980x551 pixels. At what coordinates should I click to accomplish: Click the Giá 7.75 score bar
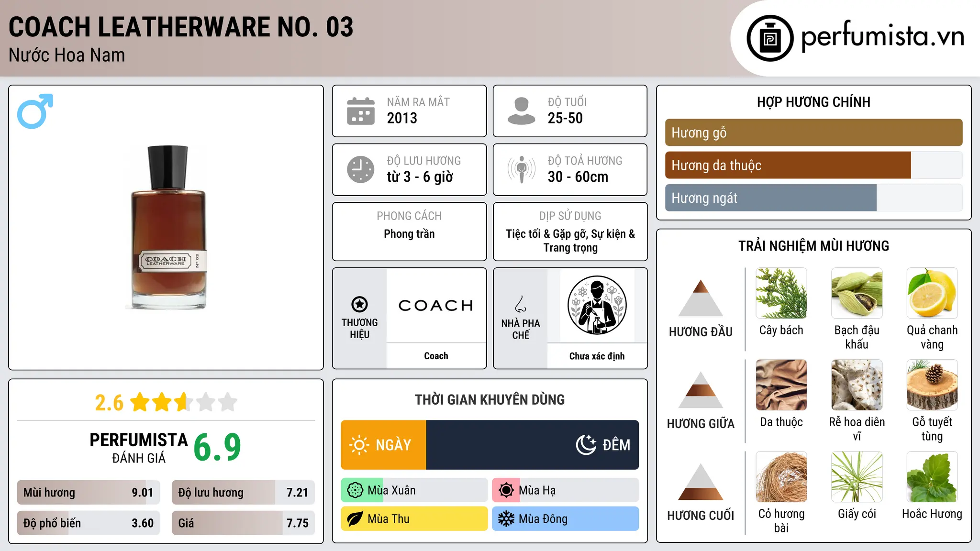pyautogui.click(x=244, y=523)
